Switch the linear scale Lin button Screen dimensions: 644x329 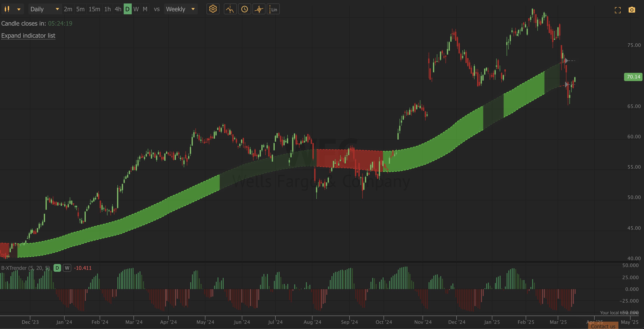point(273,9)
